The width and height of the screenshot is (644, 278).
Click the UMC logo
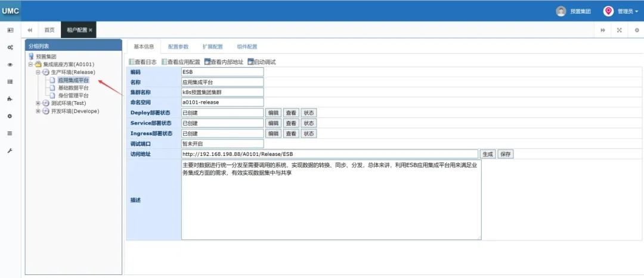(x=10, y=11)
